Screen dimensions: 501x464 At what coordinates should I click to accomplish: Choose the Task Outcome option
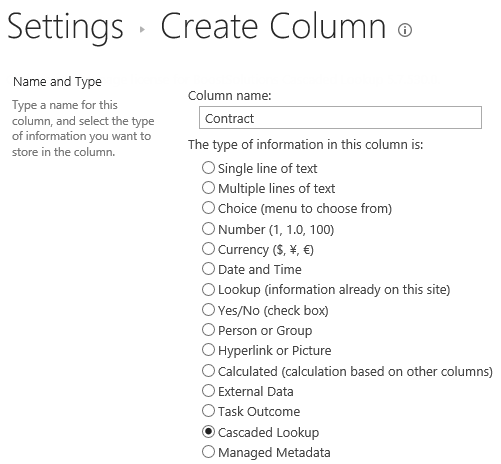[208, 411]
